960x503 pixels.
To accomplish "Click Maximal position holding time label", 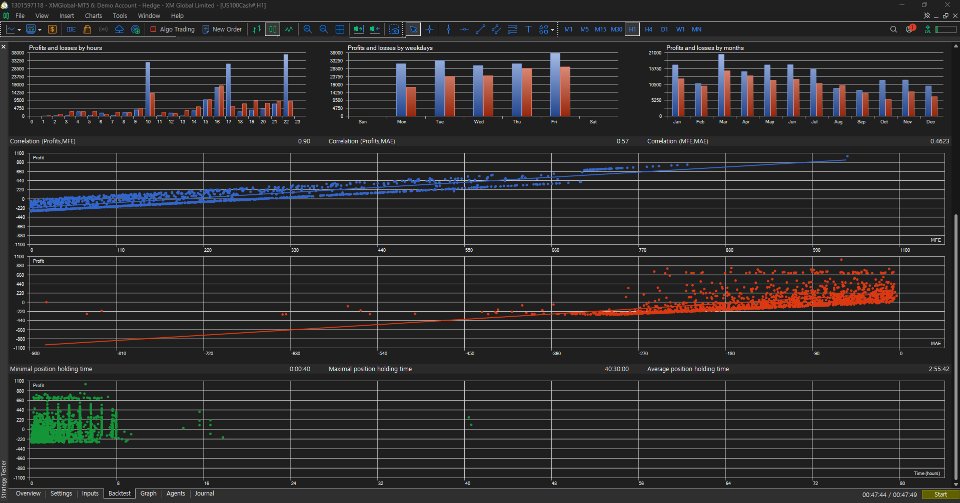I will (x=370, y=369).
